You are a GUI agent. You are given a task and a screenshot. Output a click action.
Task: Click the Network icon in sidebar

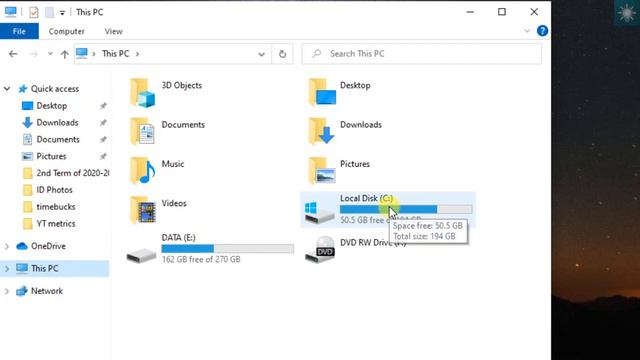pyautogui.click(x=22, y=291)
